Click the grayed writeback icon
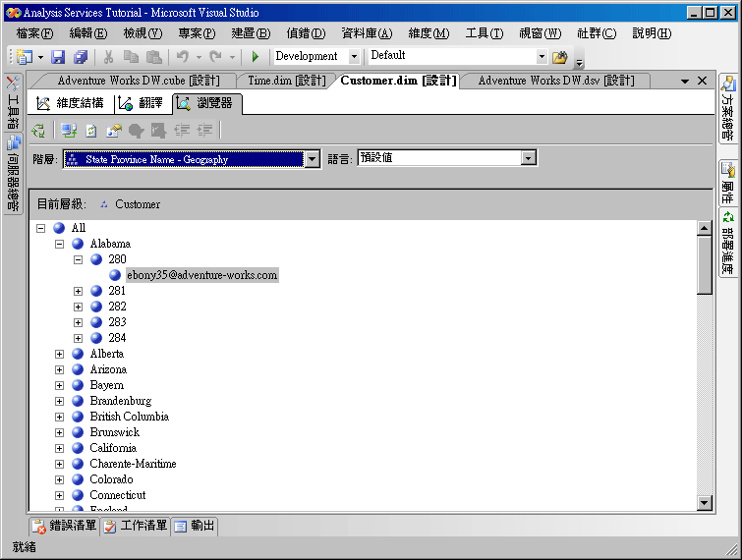Viewport: 742px width, 560px height. [x=158, y=131]
